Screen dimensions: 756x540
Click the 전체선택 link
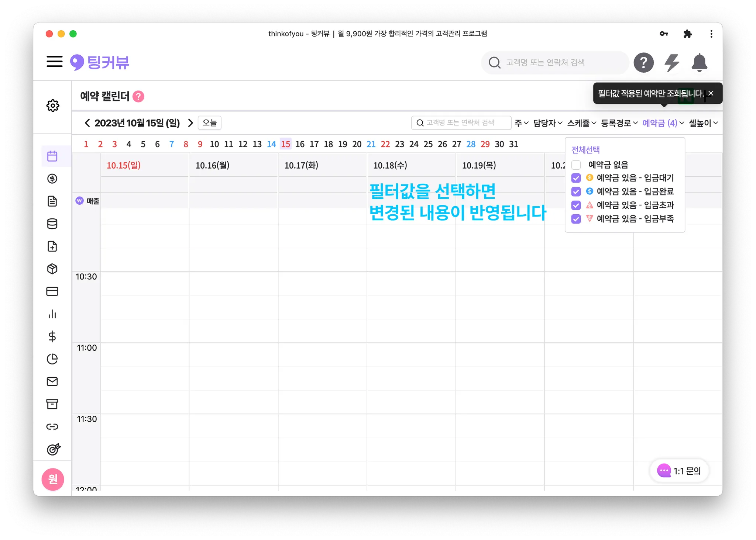[x=585, y=150]
